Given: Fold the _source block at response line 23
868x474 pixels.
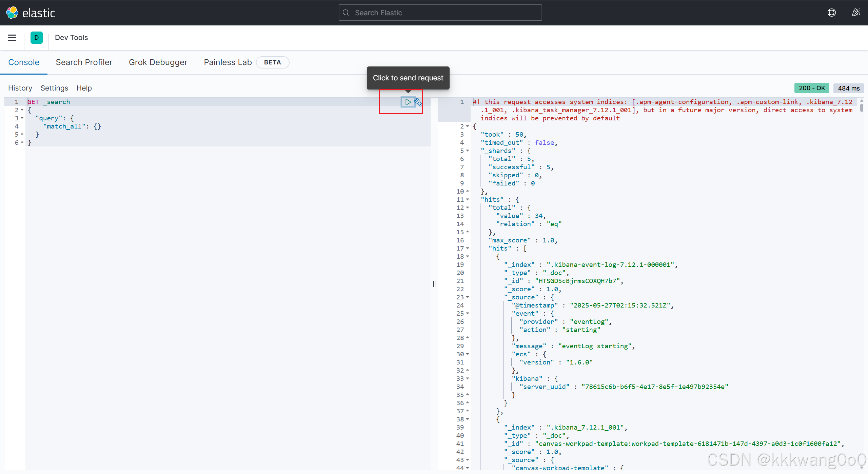Looking at the screenshot, I should point(468,297).
